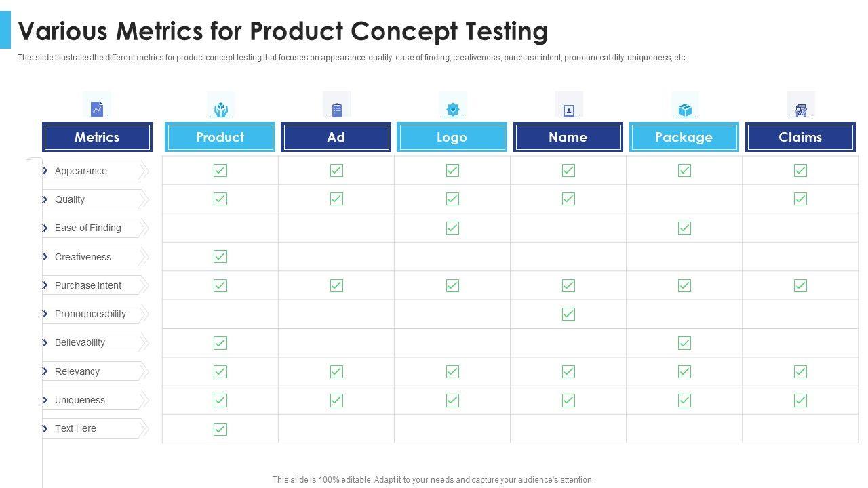
Task: Click the name tag icon above Name
Action: click(x=568, y=110)
